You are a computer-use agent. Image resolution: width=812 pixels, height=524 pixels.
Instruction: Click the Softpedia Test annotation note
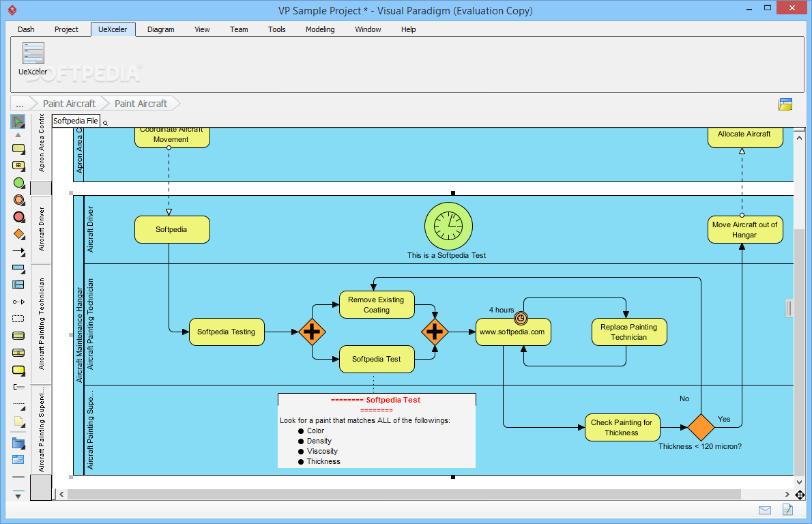377,431
